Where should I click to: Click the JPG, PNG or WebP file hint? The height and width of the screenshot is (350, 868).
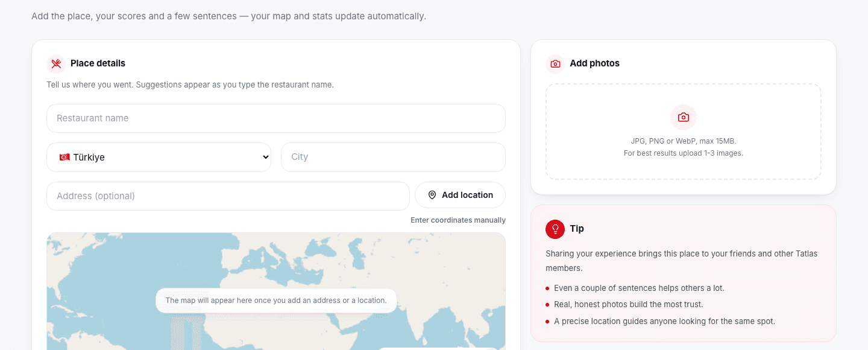[x=684, y=141]
